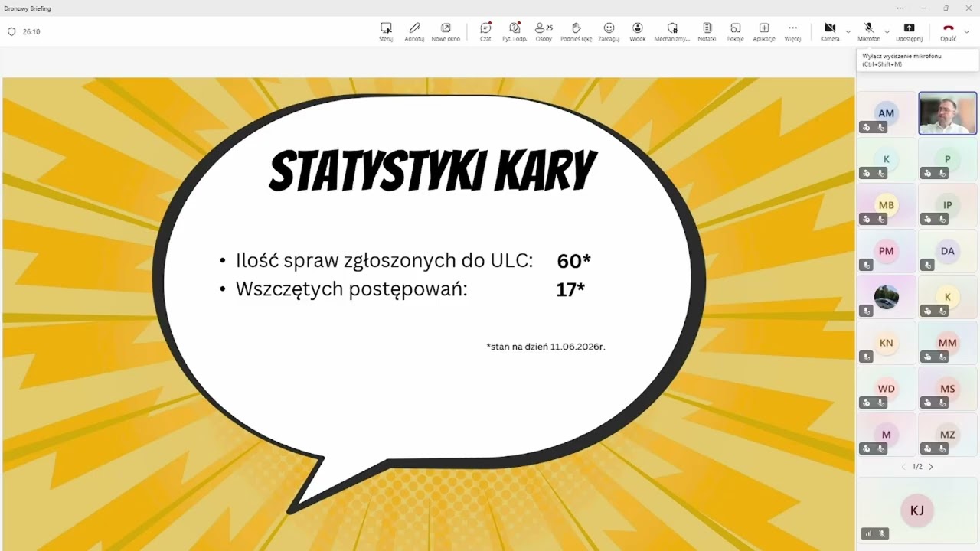Select the WD participant tile

pyautogui.click(x=886, y=389)
